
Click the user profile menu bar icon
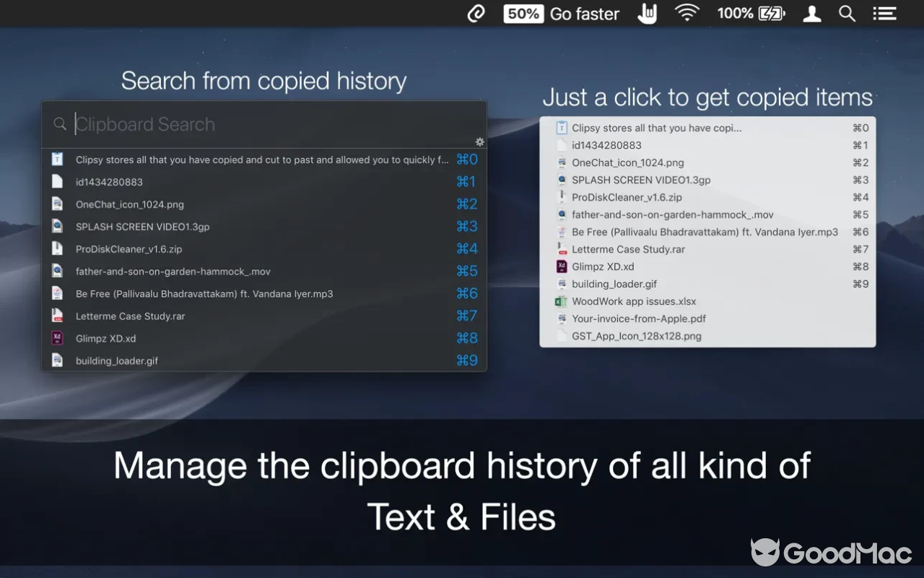coord(811,13)
